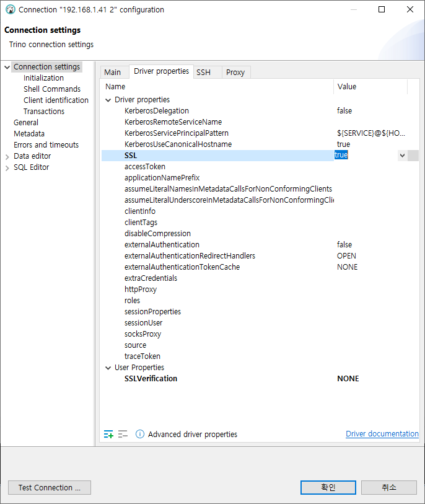Collapse the Connection settings tree node
Image resolution: width=425 pixels, height=504 pixels.
point(7,67)
